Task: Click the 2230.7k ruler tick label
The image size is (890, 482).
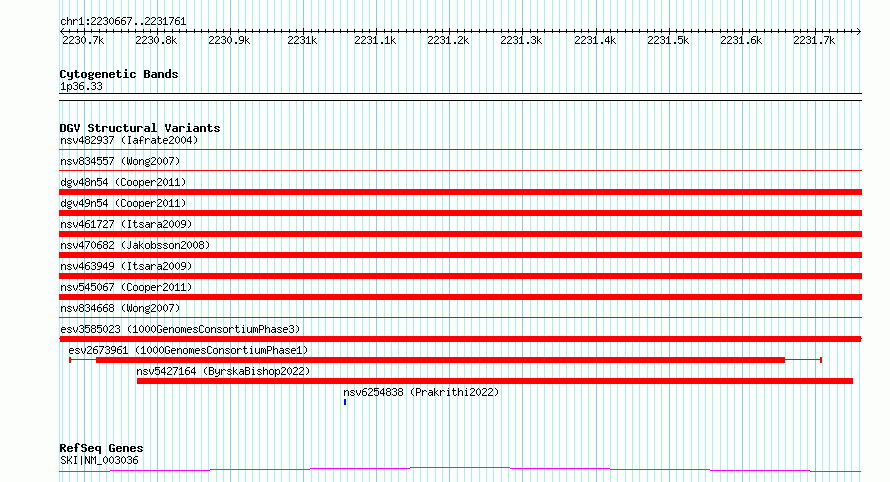Action: [x=83, y=40]
